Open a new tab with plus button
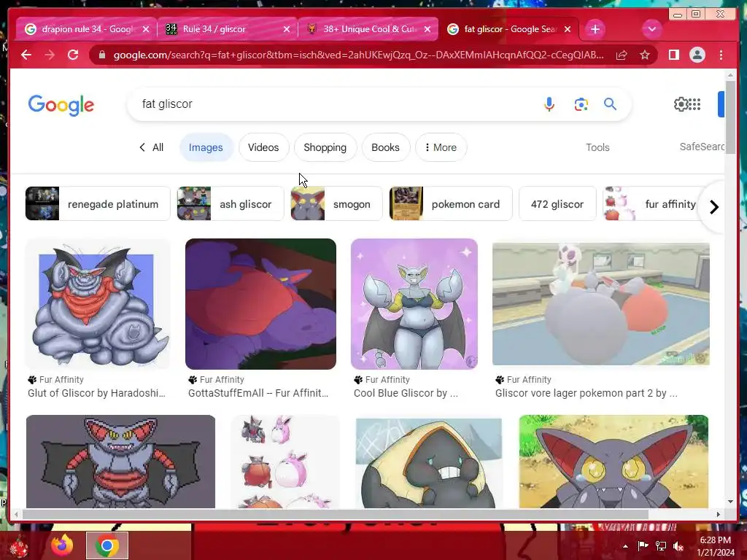747x560 pixels. click(x=595, y=29)
